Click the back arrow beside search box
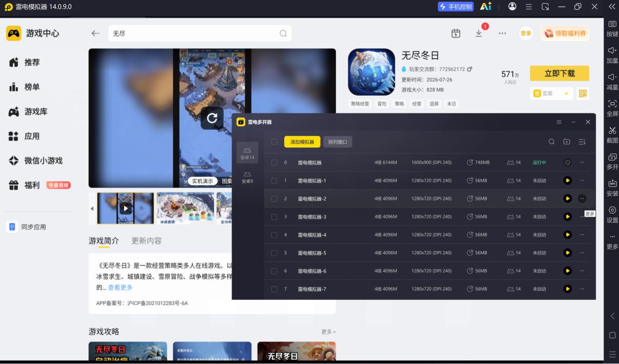The width and height of the screenshot is (619, 364). 95,33
